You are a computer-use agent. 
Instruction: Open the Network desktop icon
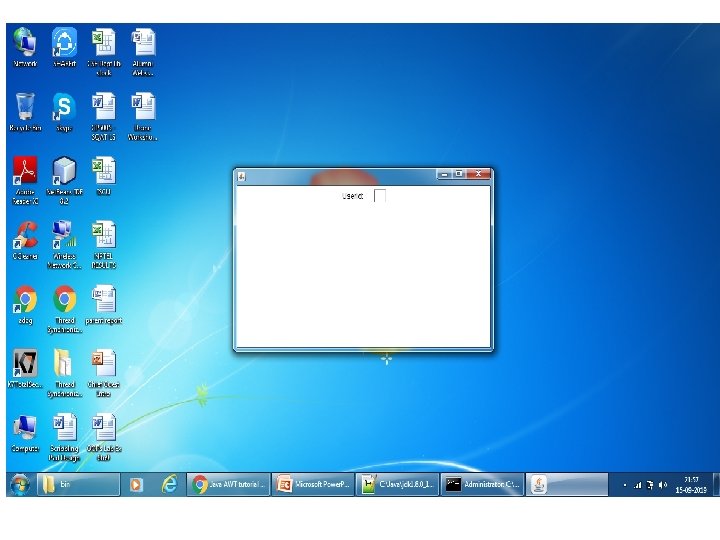tap(25, 47)
